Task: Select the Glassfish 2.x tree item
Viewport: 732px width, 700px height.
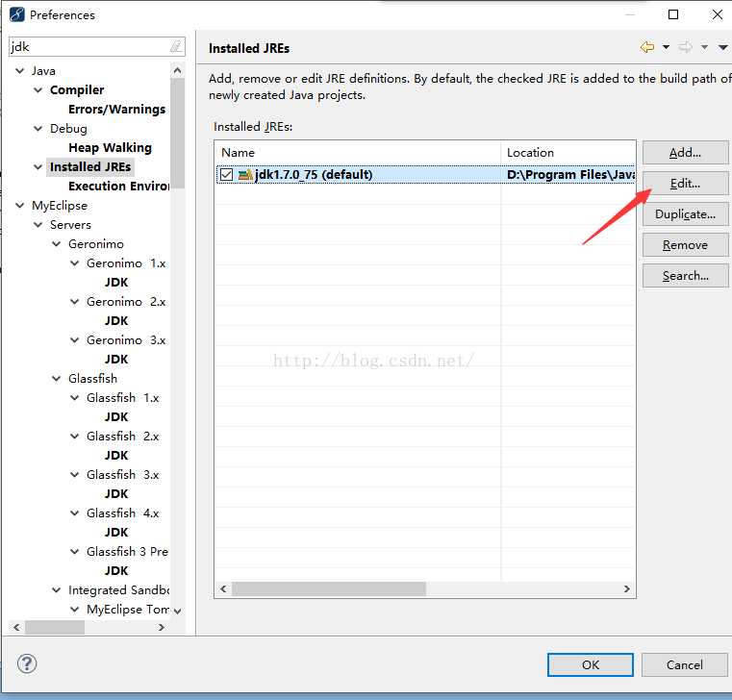Action: click(x=123, y=437)
